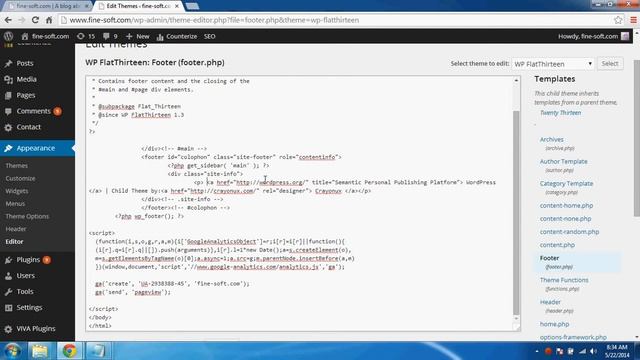
Task: Open Author Template file
Action: (563, 162)
